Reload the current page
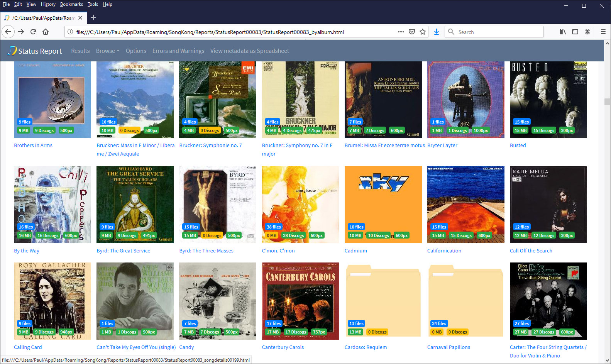This screenshot has width=611, height=364. coord(33,32)
